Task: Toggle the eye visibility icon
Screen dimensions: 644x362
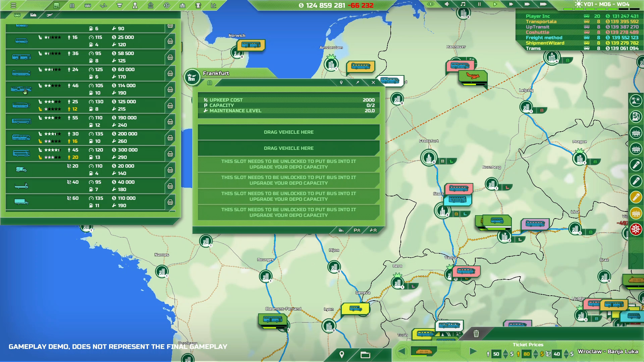Action: pos(431,4)
